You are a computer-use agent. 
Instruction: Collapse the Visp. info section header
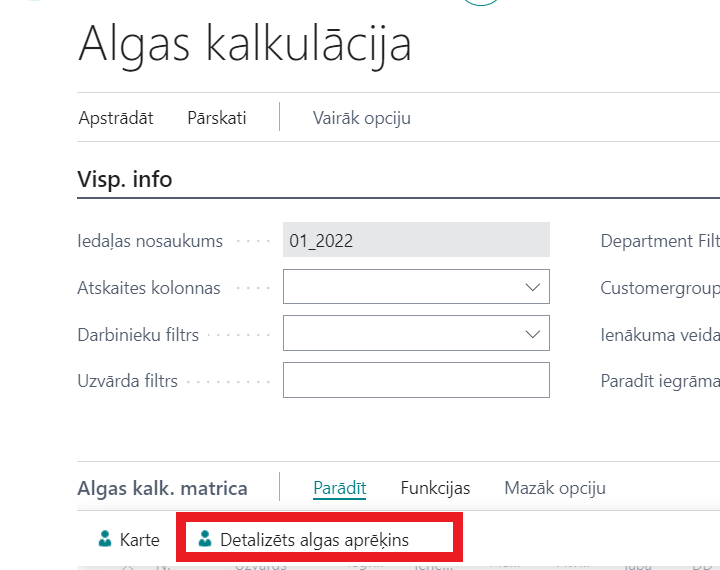(125, 179)
